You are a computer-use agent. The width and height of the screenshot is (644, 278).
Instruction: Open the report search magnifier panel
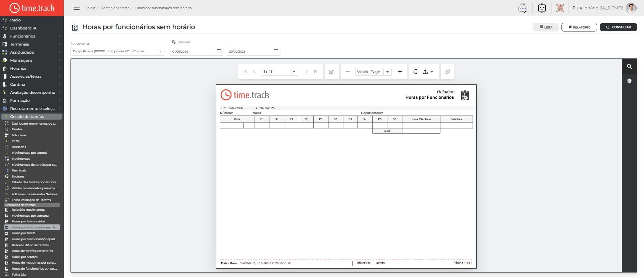(629, 66)
